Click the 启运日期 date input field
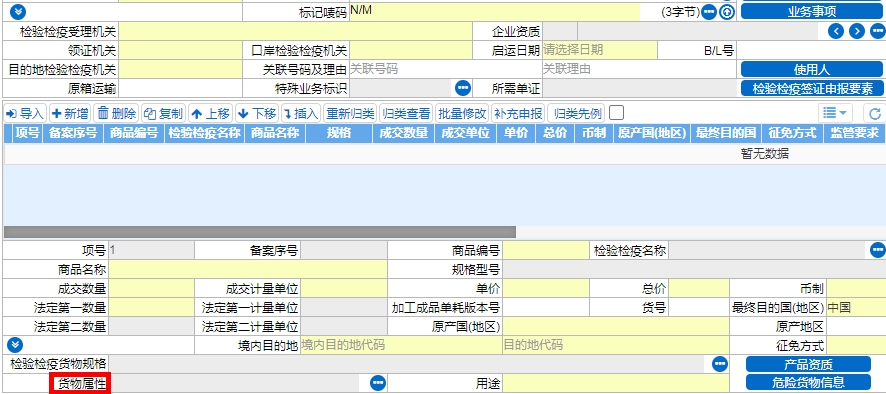 pos(600,50)
